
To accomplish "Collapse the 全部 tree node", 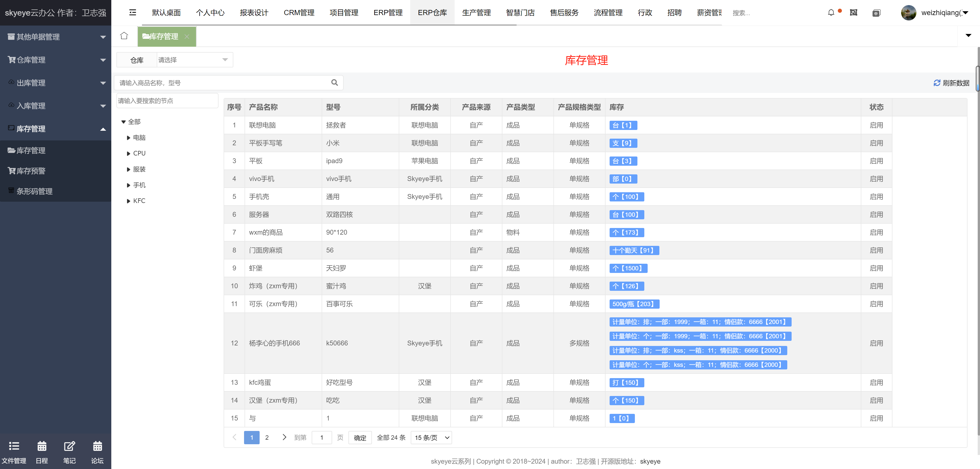I will (124, 122).
